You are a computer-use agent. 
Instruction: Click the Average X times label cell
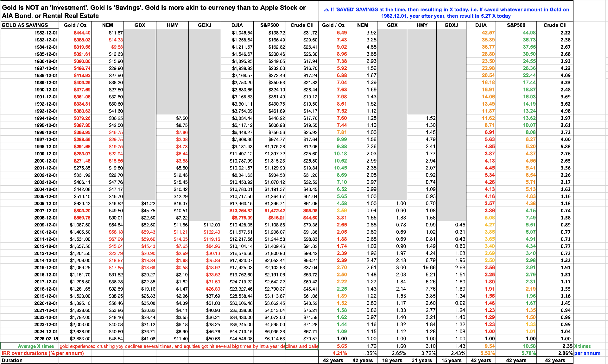click(36, 346)
